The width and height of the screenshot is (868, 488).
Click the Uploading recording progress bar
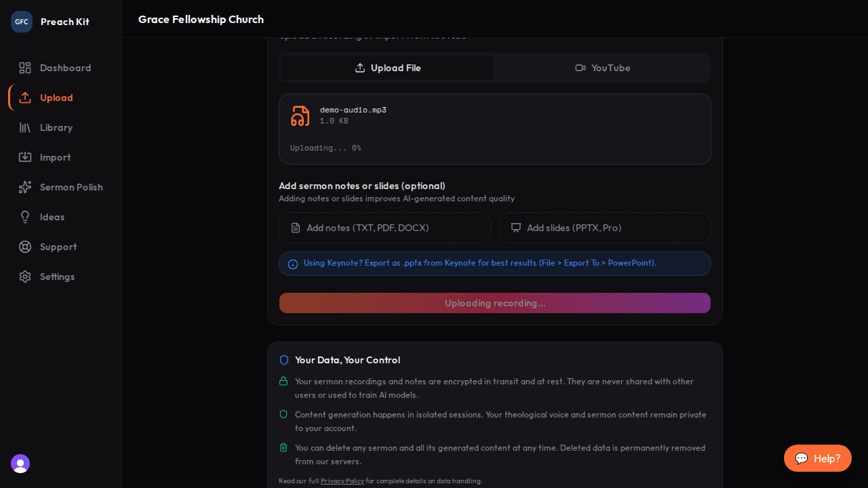(x=495, y=303)
